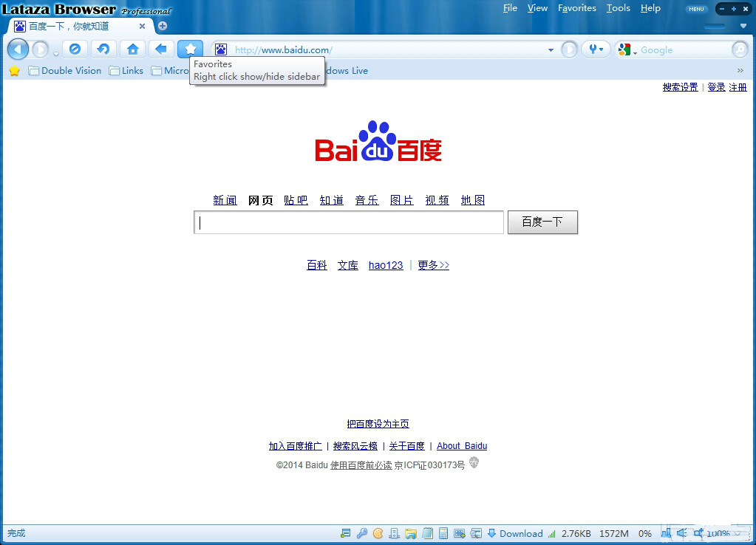Open the Links favorites folder
Image resolution: width=756 pixels, height=545 pixels.
(x=126, y=71)
